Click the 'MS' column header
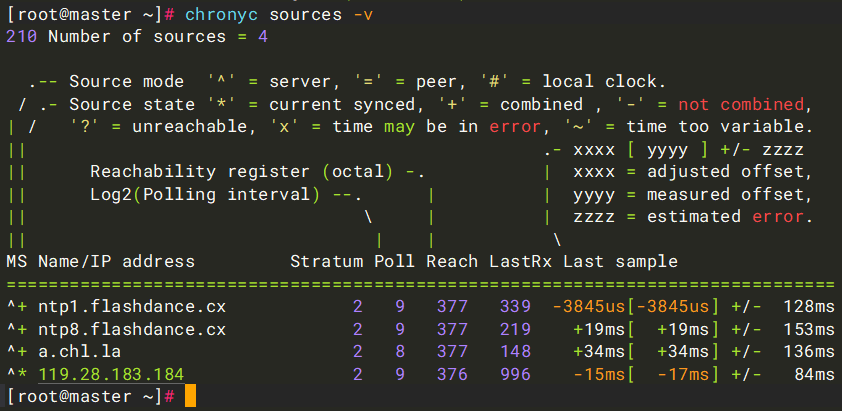Image resolution: width=842 pixels, height=411 pixels. tap(17, 262)
